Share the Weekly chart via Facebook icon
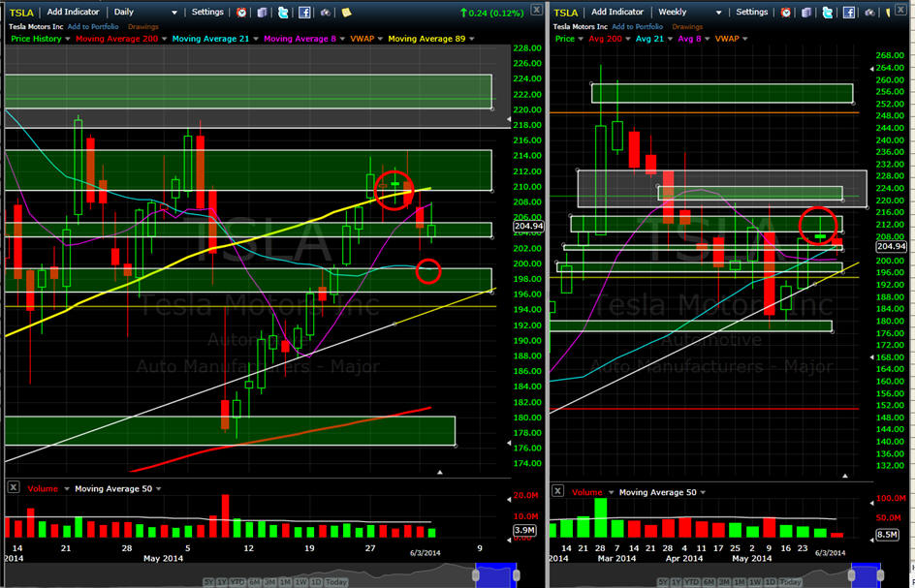Image resolution: width=915 pixels, height=588 pixels. 848,12
